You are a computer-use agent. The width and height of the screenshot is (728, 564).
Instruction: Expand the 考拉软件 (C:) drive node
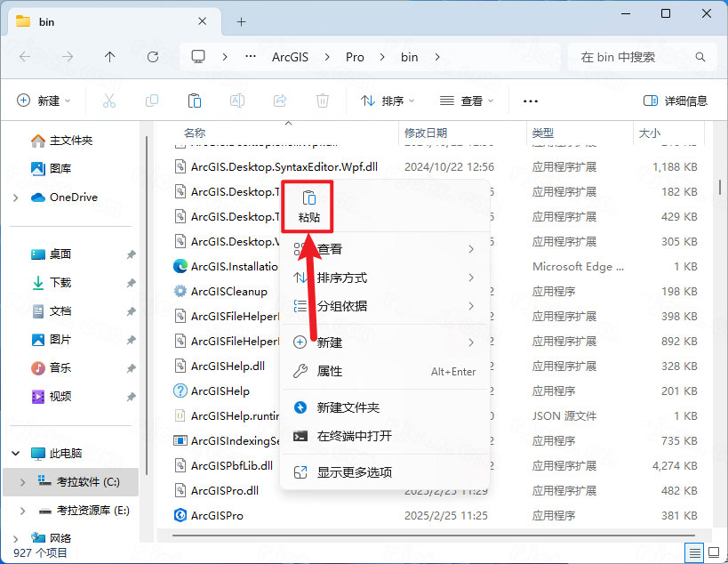[x=22, y=482]
